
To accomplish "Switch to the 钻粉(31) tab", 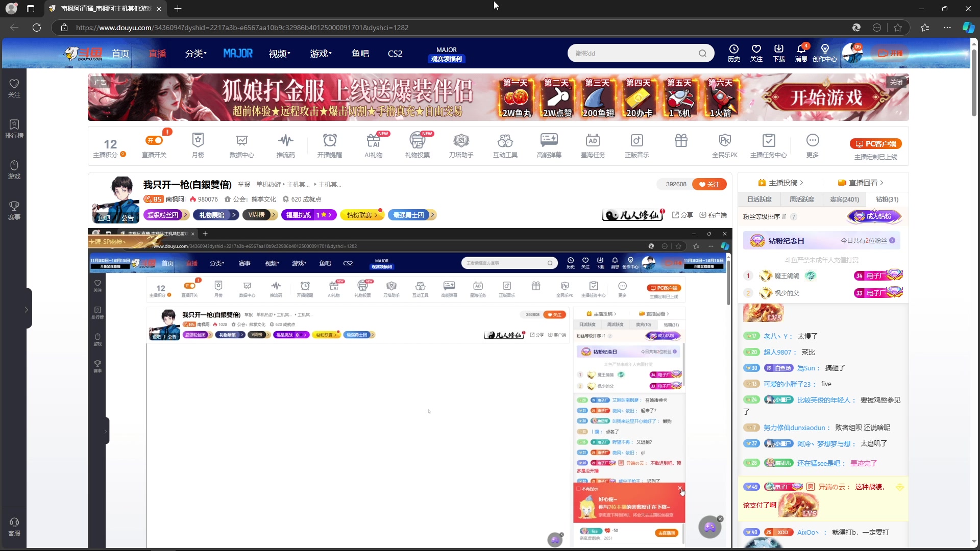I will (887, 199).
